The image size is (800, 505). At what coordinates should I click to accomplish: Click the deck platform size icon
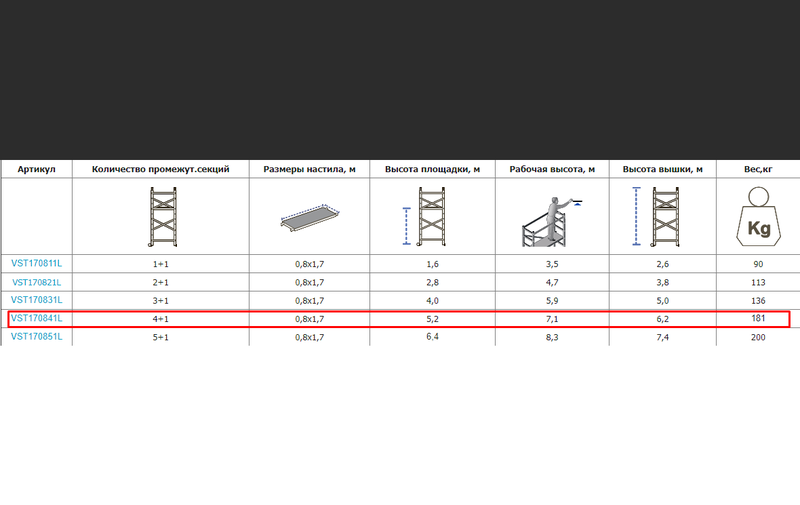[x=310, y=218]
